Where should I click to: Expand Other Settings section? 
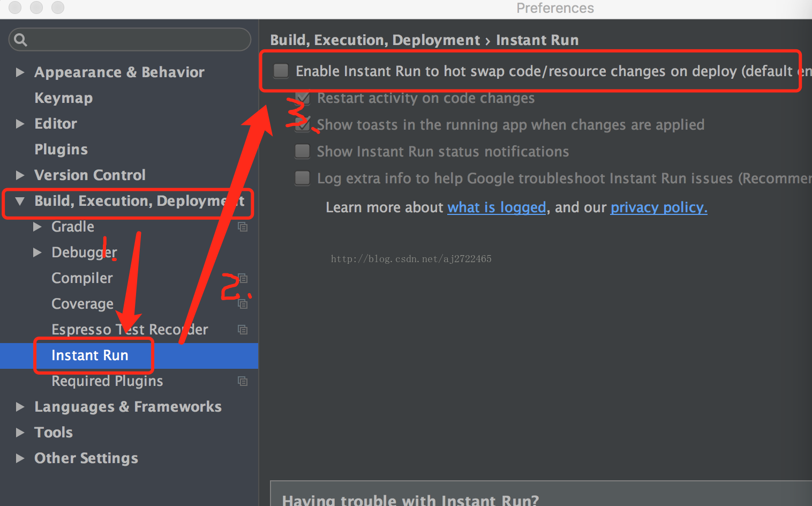pyautogui.click(x=20, y=458)
